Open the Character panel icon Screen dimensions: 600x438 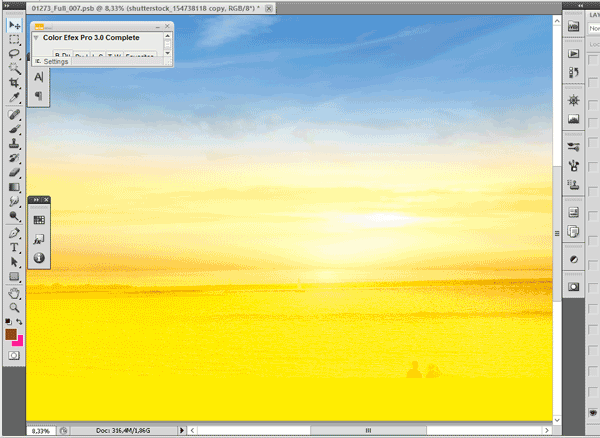click(39, 77)
